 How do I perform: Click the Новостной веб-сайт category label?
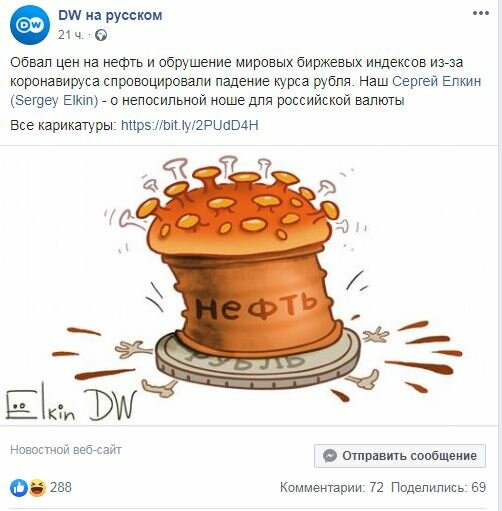66,450
